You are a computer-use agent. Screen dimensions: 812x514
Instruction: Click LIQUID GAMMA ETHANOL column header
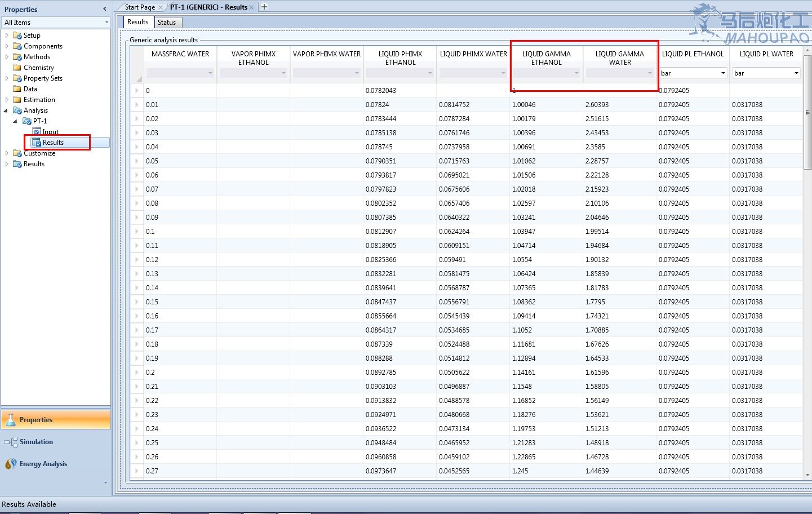(x=547, y=58)
